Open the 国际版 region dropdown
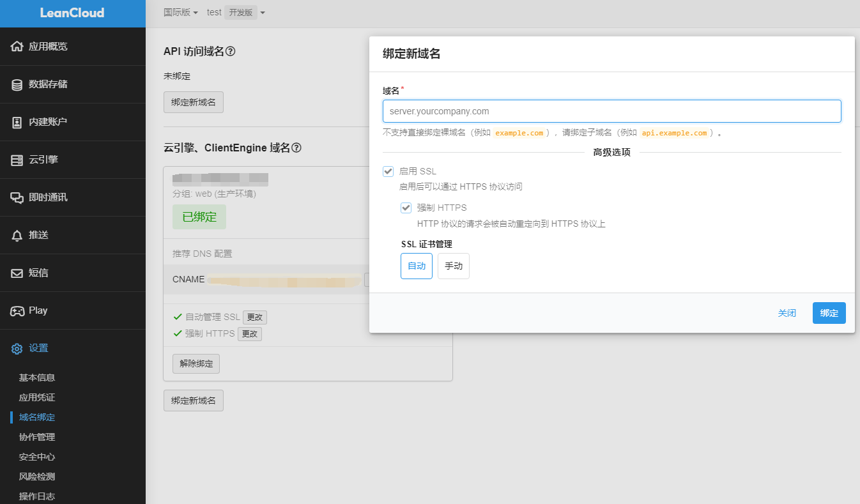This screenshot has height=504, width=860. (181, 13)
